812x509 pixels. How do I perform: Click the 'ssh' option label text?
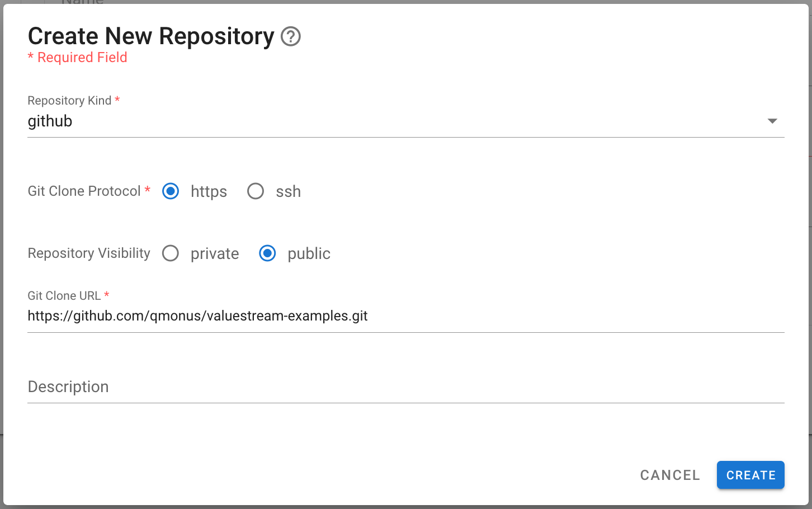288,192
